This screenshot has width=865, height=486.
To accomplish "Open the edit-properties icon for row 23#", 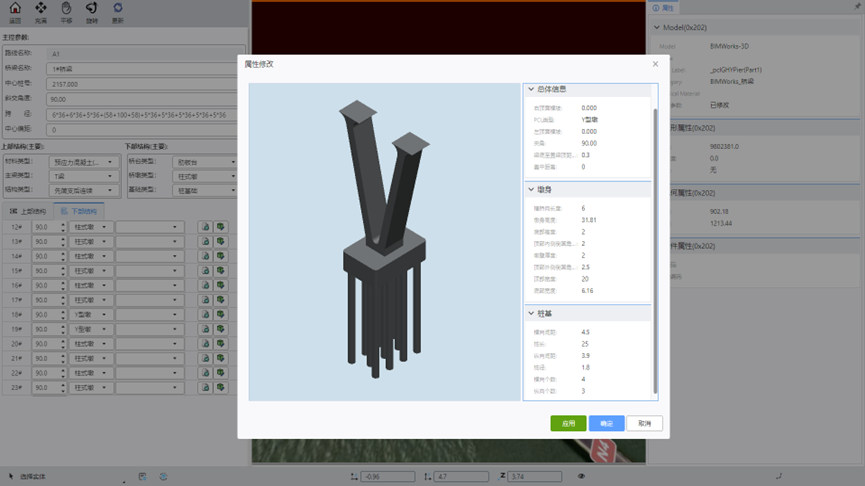I will click(x=206, y=388).
